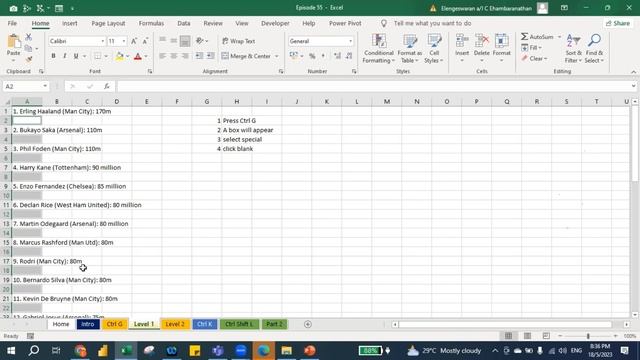
Task: Click Increase Decimal icon
Action: (x=337, y=56)
